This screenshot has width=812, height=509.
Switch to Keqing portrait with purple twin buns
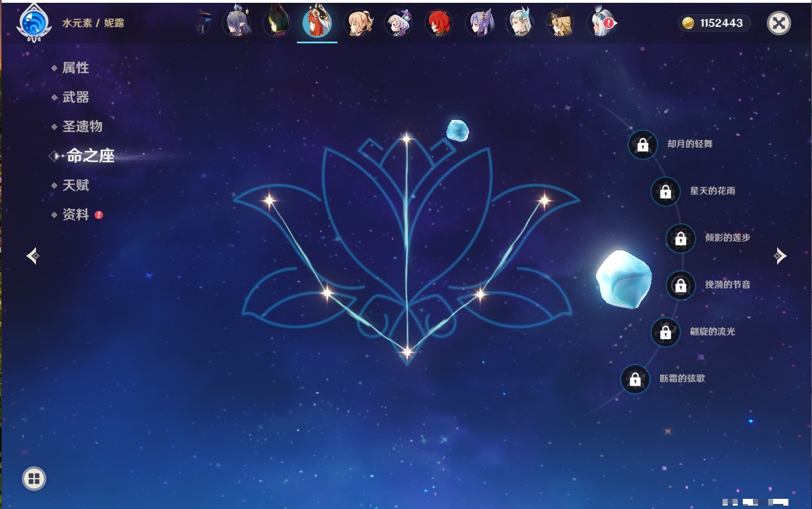coord(480,22)
